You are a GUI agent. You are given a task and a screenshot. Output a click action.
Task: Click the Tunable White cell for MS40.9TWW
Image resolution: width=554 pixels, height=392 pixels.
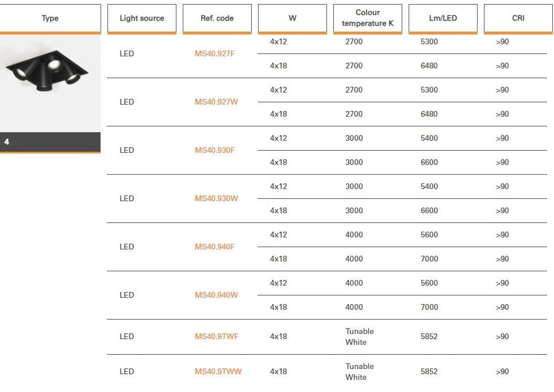tap(360, 372)
